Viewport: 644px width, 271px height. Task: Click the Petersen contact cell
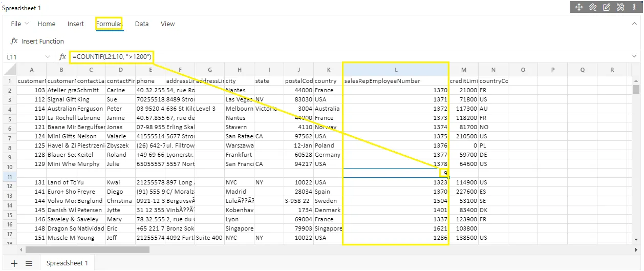pos(91,210)
